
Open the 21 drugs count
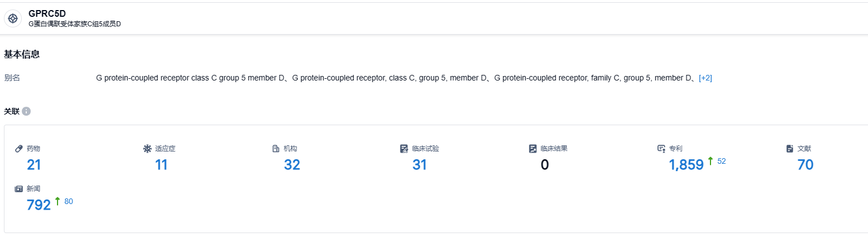click(x=34, y=165)
